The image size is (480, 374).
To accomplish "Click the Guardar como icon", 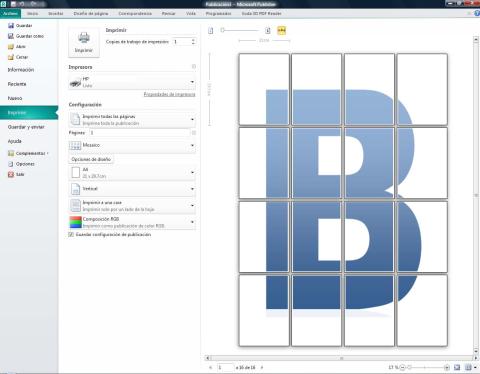I will coord(11,36).
